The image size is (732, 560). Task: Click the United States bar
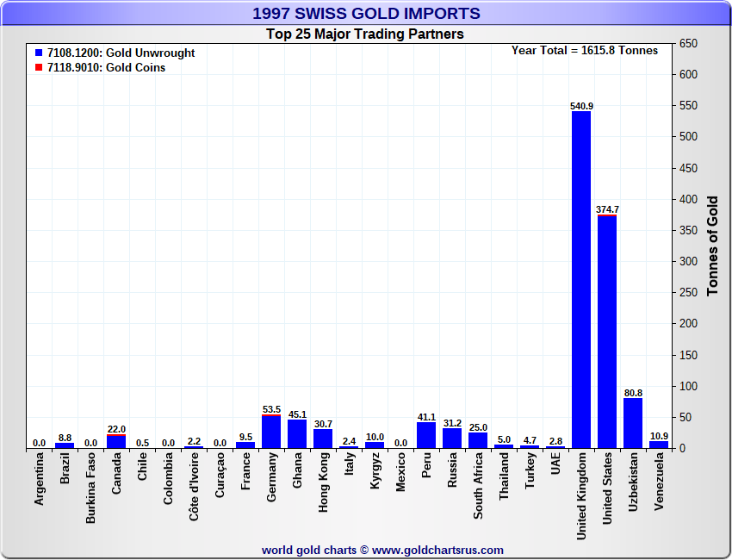[607, 332]
